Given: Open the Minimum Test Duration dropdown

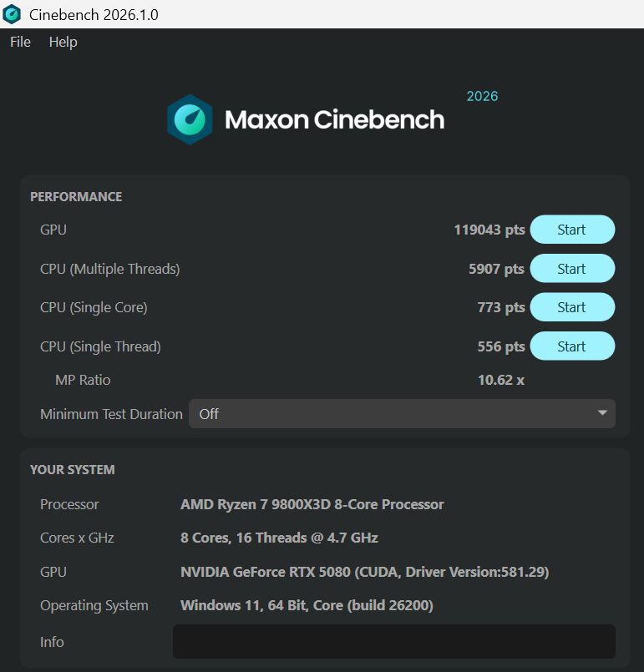Looking at the screenshot, I should 402,413.
